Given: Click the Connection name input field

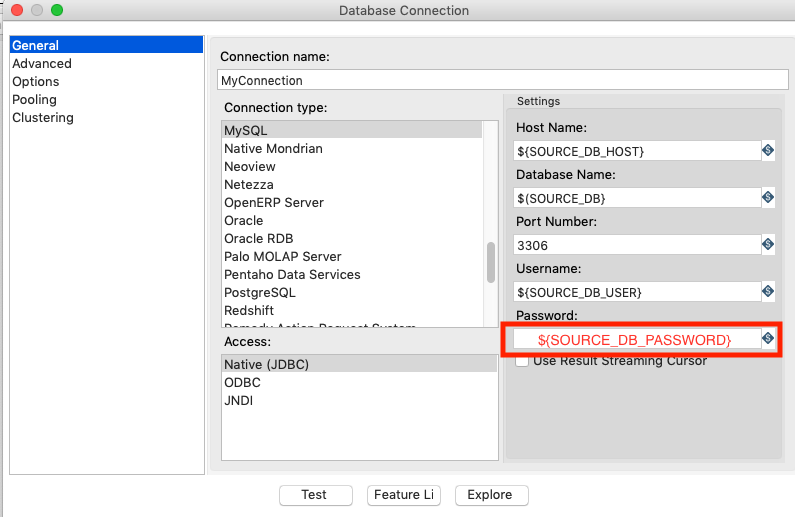Looking at the screenshot, I should point(503,80).
